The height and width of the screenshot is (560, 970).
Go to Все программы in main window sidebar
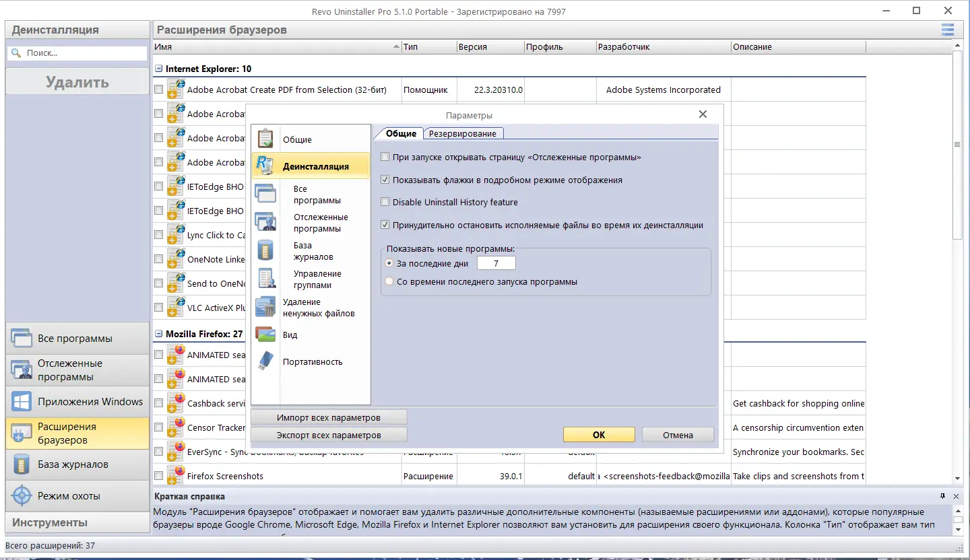[x=77, y=339]
